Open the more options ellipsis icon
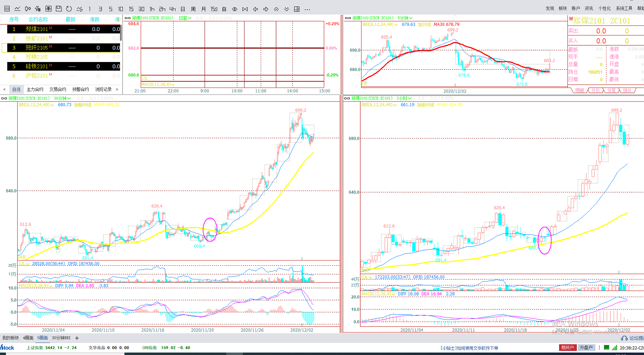This screenshot has height=355, width=644. coord(307,9)
